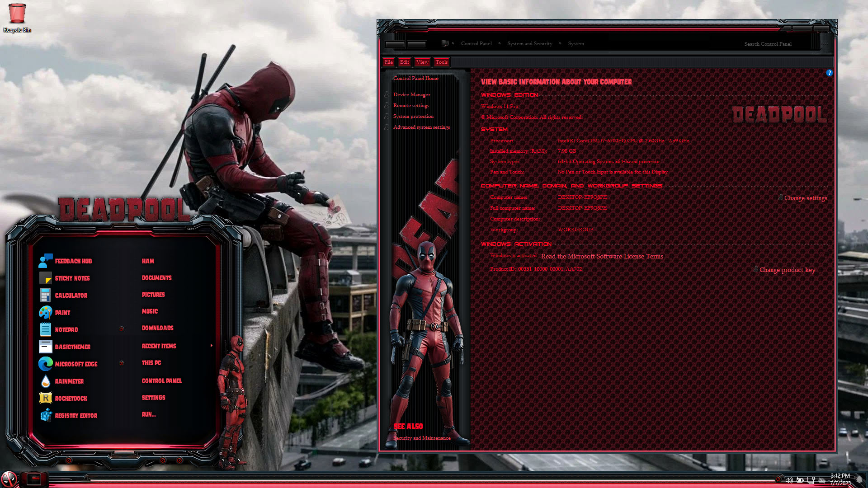Open the File menu
The width and height of the screenshot is (868, 488).
(388, 62)
